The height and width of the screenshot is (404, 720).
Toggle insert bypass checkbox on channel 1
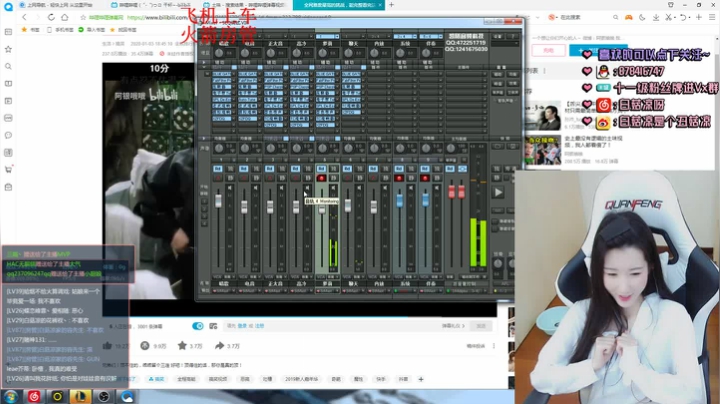pyautogui.click(x=234, y=67)
